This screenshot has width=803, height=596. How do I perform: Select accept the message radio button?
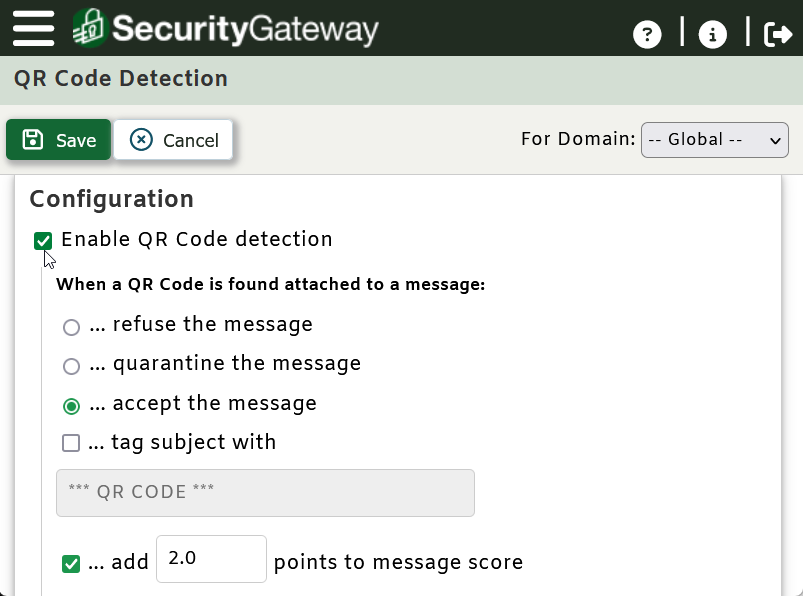(71, 406)
